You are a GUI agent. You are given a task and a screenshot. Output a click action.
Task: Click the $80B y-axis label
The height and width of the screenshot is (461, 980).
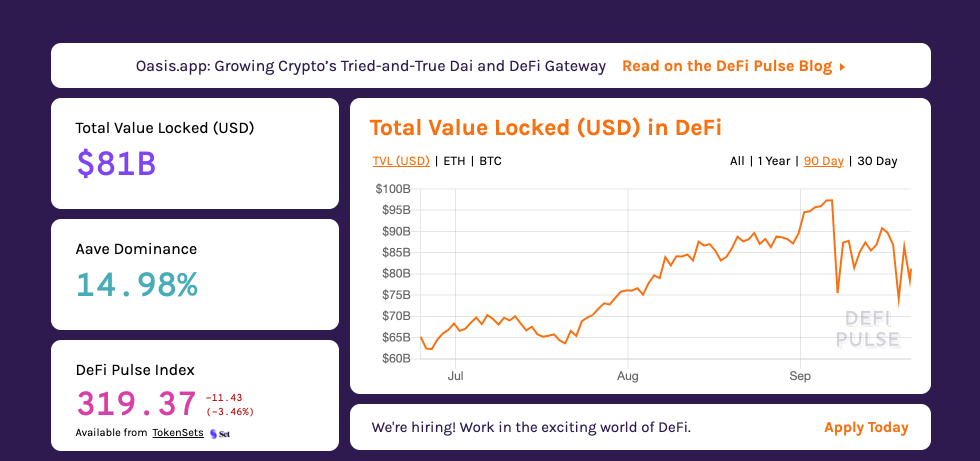tap(396, 273)
